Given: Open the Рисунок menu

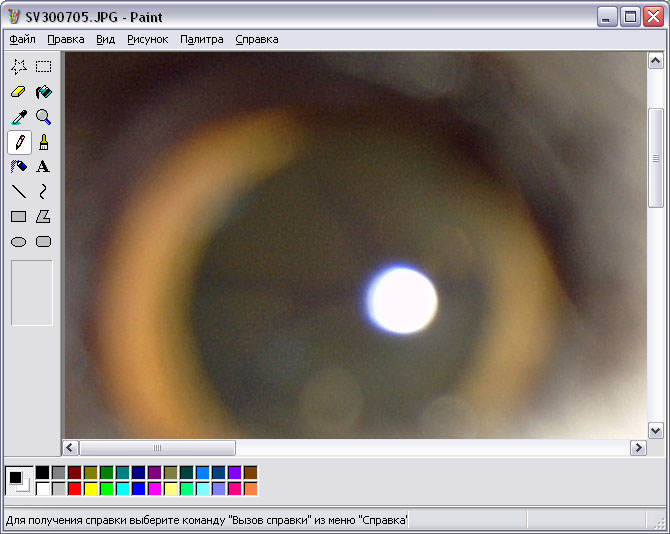Looking at the screenshot, I should point(147,40).
